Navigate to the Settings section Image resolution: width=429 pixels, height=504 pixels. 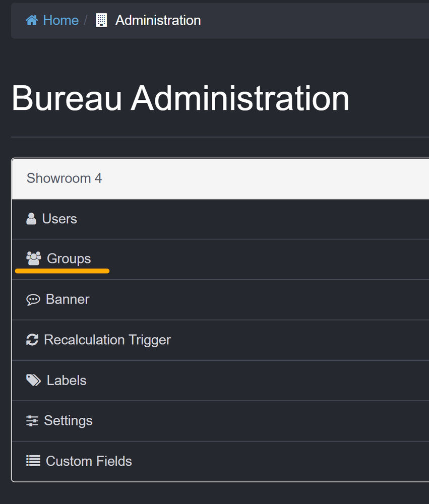tap(69, 420)
